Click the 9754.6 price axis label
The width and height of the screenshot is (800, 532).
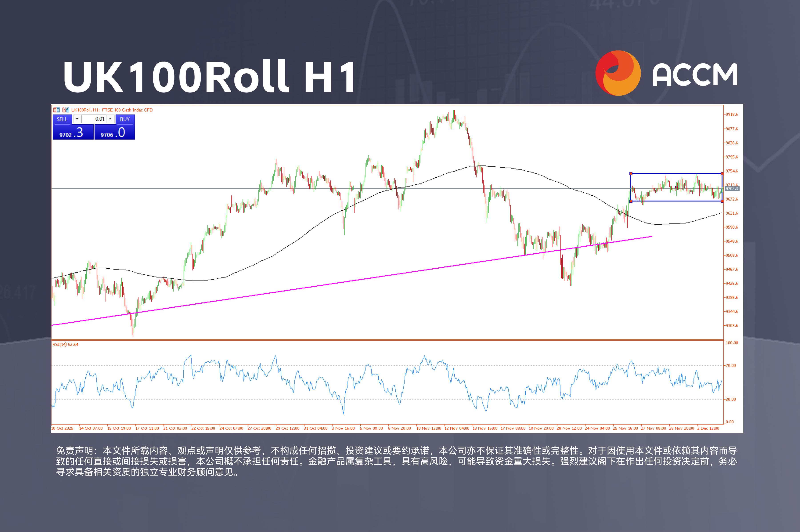pyautogui.click(x=732, y=171)
